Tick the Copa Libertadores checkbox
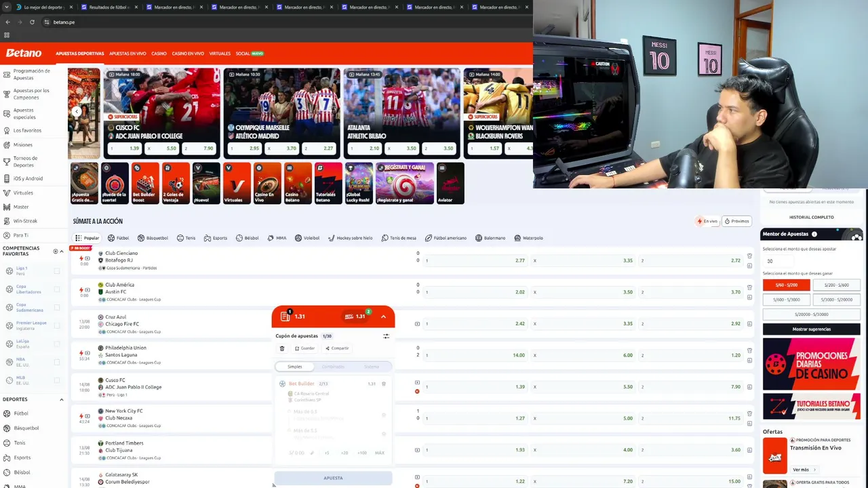The height and width of the screenshot is (488, 868). point(56,289)
